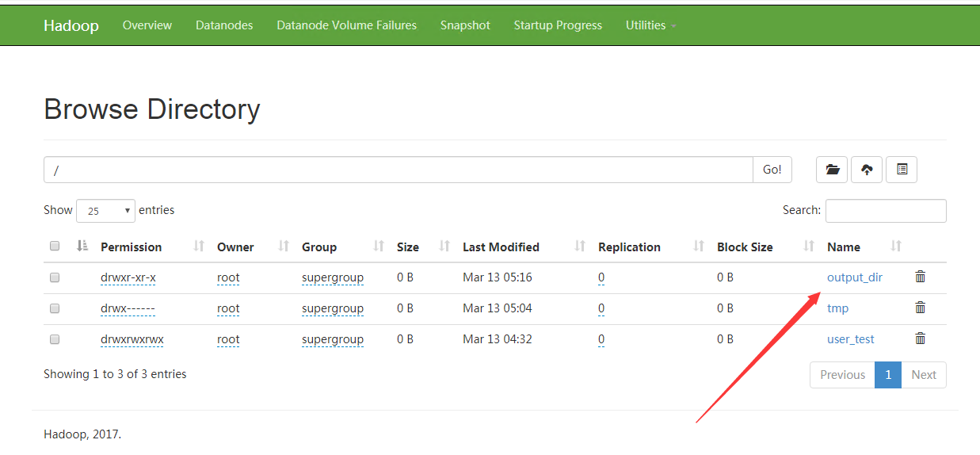Sort by the Replication column arrows
Screen dimensions: 980x455
click(699, 247)
